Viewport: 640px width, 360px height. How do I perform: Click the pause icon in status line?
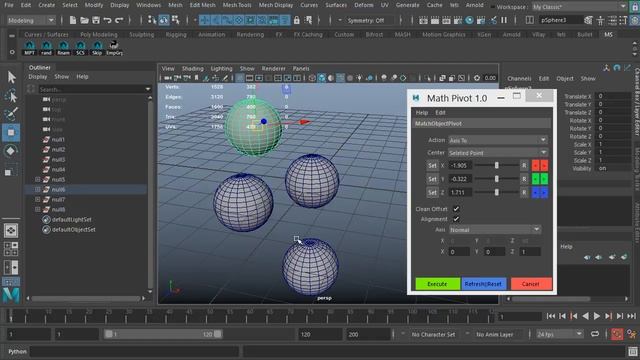pos(504,20)
